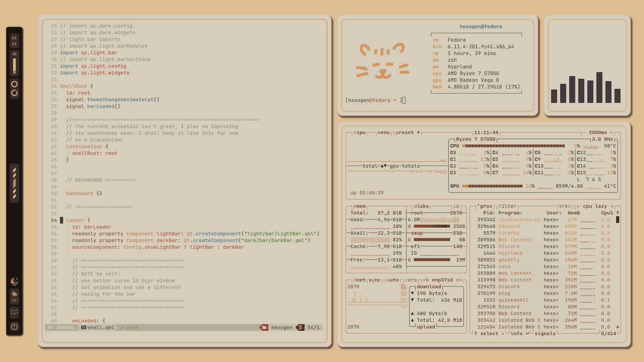Click the upper circle indicator in the sidebar
The width and height of the screenshot is (644, 362).
click(x=14, y=84)
